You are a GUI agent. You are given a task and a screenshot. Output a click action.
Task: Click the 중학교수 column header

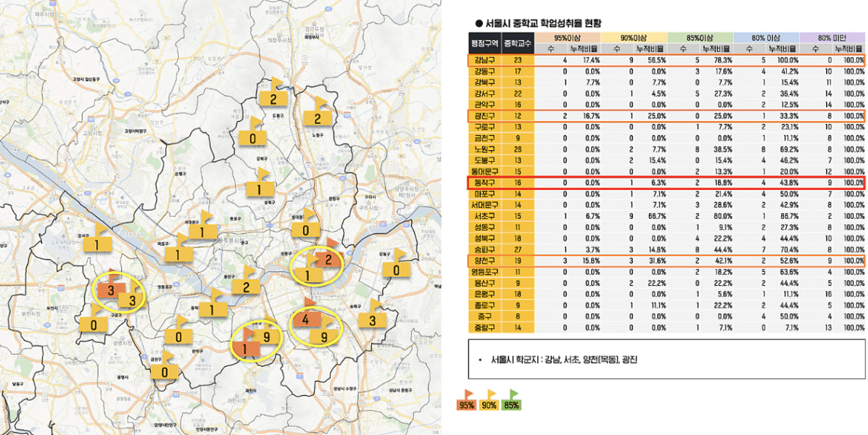518,43
